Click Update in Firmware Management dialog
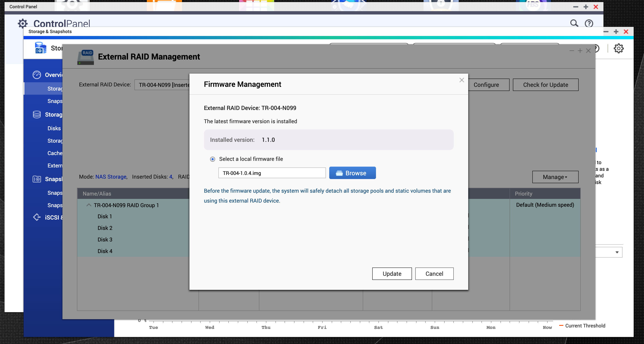Image resolution: width=644 pixels, height=344 pixels. point(392,274)
